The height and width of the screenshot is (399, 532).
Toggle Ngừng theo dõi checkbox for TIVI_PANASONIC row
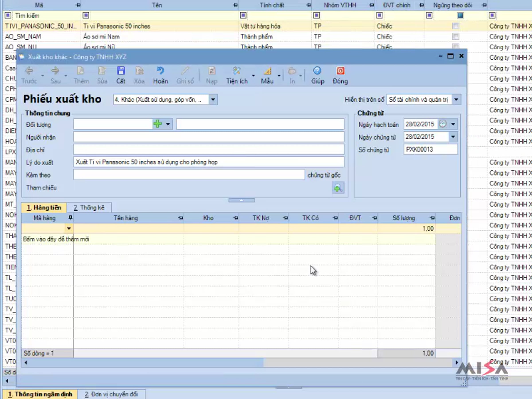tap(456, 26)
